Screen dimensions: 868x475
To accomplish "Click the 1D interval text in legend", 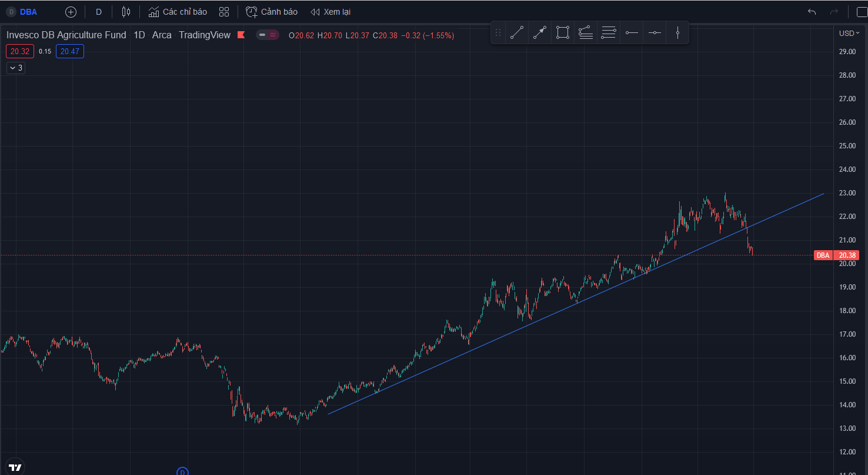I will coord(139,35).
